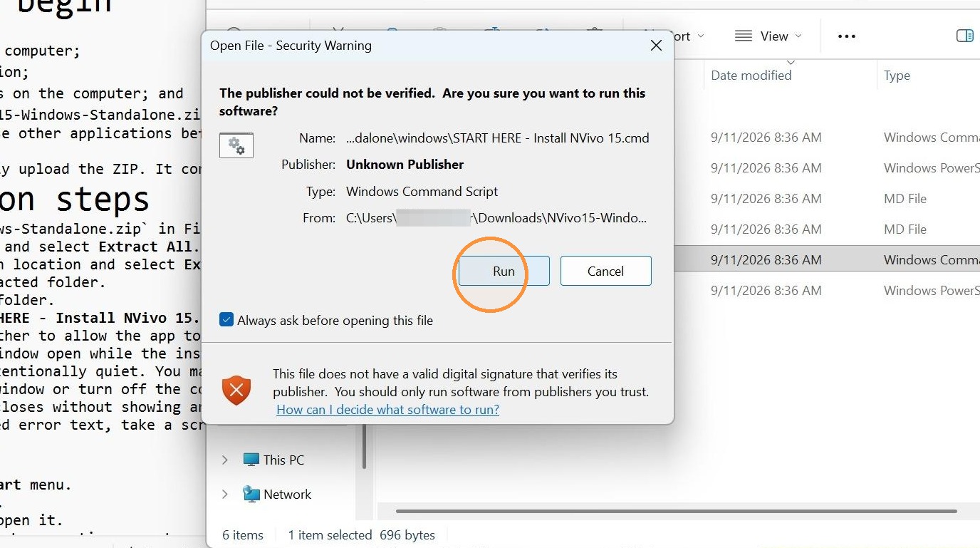Expand the This PC tree node
980x548 pixels.
[225, 460]
